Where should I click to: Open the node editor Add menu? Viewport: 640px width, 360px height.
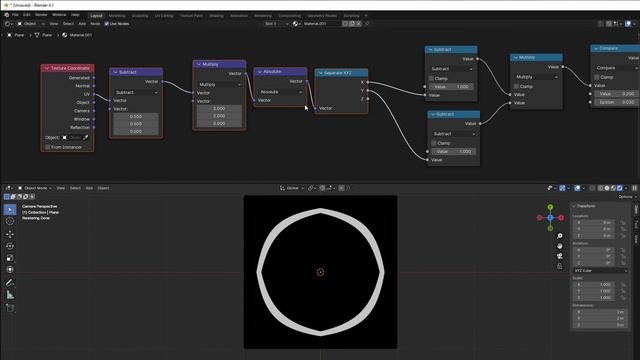82,24
